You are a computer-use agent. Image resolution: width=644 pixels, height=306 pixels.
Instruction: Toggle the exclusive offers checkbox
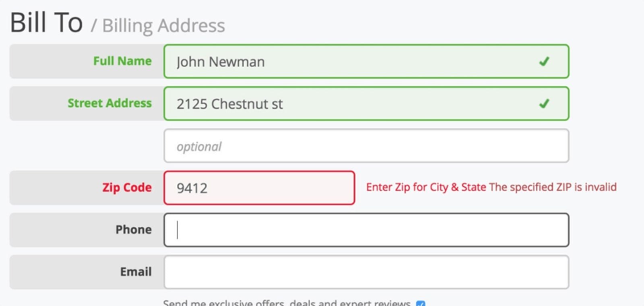coord(421,304)
